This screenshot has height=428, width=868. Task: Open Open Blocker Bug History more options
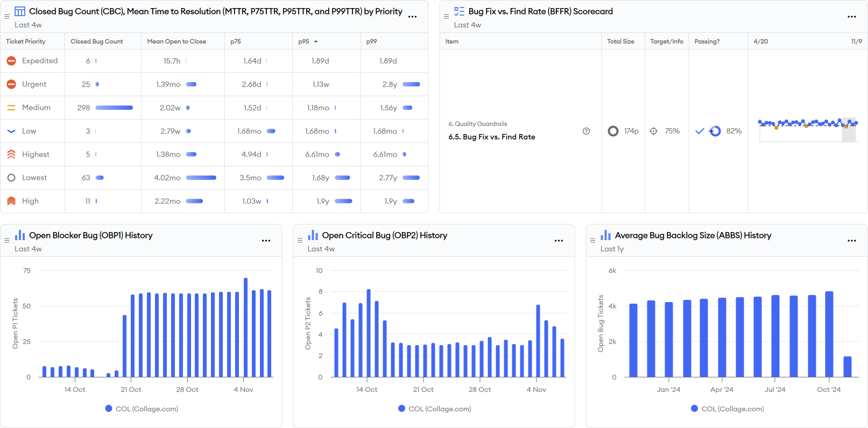click(266, 241)
